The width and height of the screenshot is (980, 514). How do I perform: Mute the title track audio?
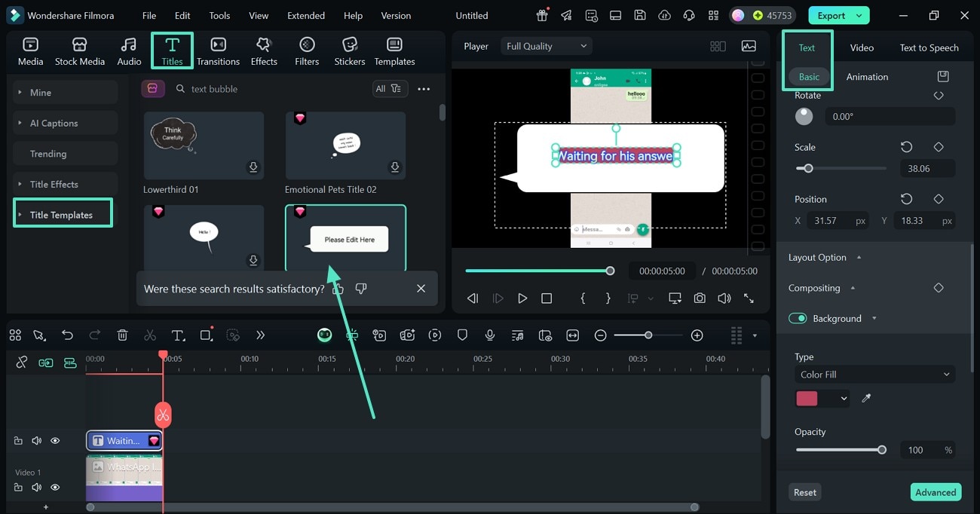click(36, 441)
